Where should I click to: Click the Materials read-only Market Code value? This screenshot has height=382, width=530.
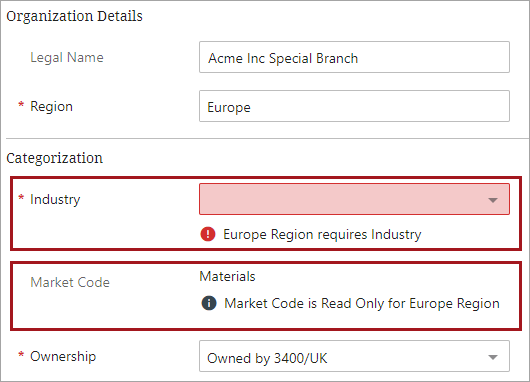pyautogui.click(x=227, y=277)
